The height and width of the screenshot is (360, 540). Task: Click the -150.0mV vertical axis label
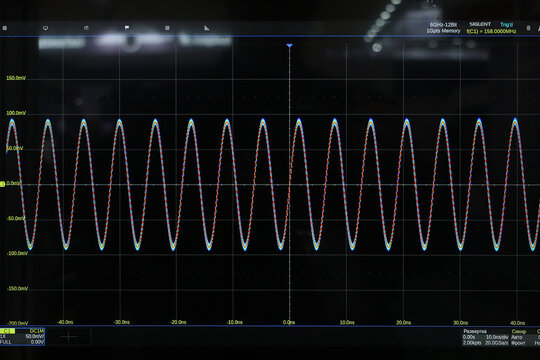(x=17, y=288)
